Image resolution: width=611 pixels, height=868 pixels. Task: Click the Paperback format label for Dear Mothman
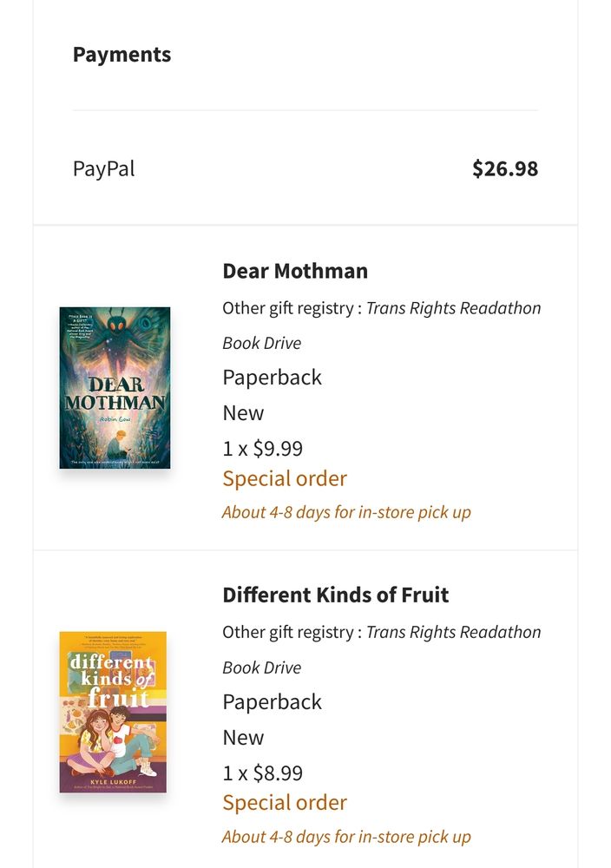pyautogui.click(x=272, y=378)
